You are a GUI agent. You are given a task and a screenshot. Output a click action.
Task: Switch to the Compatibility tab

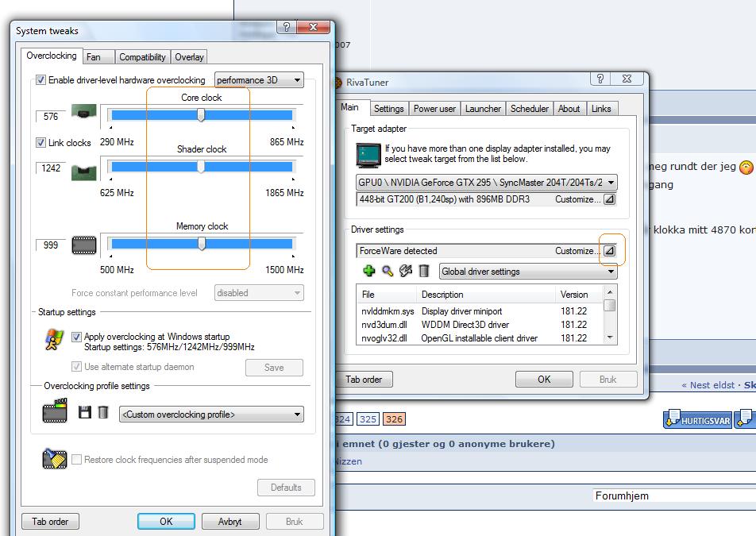(x=142, y=57)
